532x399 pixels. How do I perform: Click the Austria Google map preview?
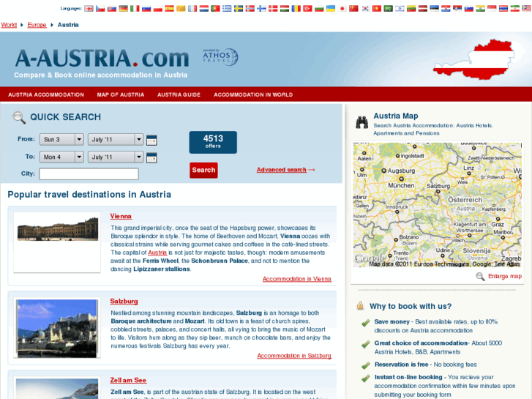point(438,205)
